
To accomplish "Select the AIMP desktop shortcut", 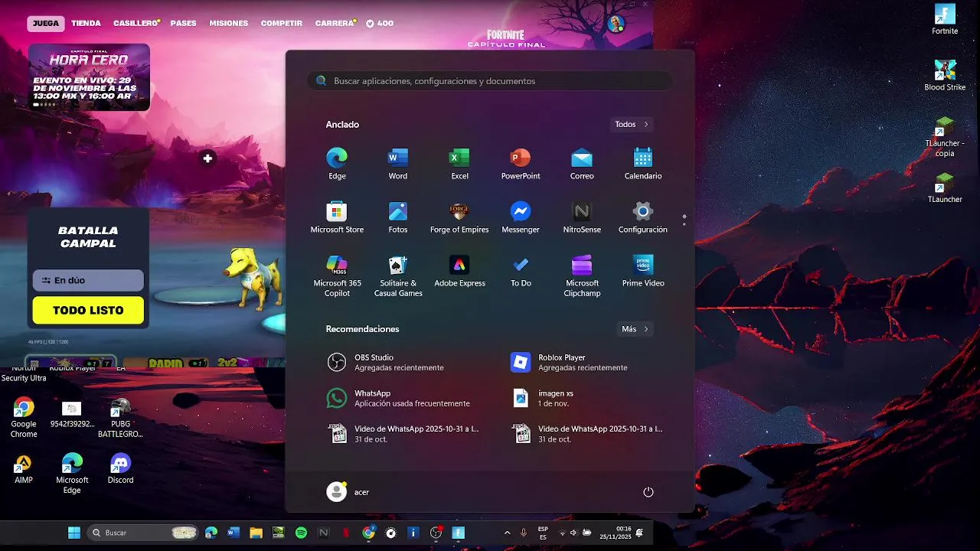I will pyautogui.click(x=24, y=469).
